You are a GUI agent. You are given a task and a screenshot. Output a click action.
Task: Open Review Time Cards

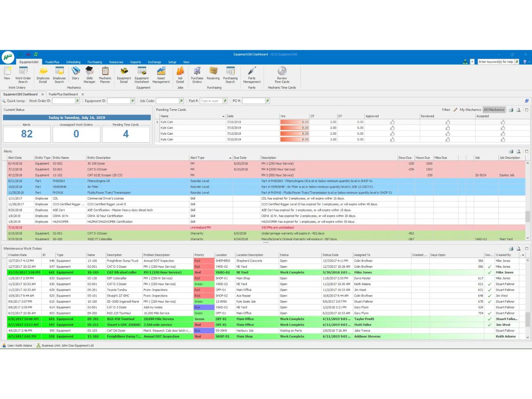point(282,74)
